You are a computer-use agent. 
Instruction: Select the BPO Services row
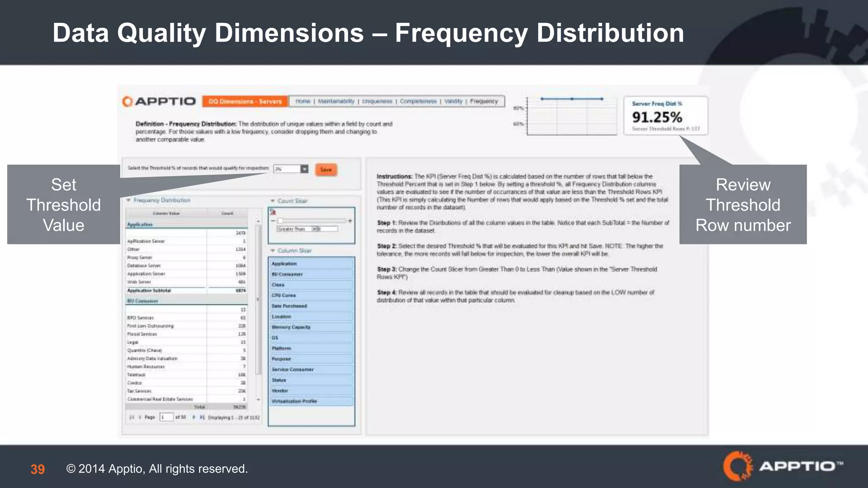coord(186,318)
